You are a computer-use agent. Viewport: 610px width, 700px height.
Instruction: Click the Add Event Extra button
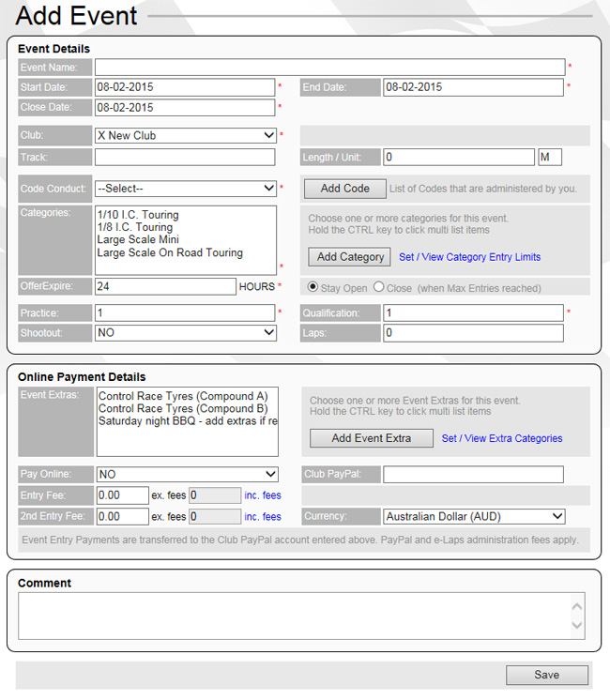372,438
